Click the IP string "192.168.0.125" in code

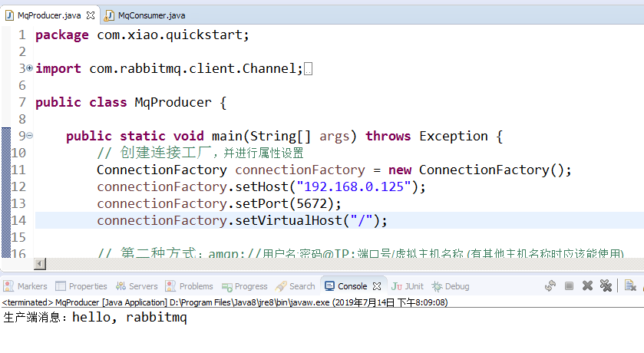pyautogui.click(x=354, y=186)
